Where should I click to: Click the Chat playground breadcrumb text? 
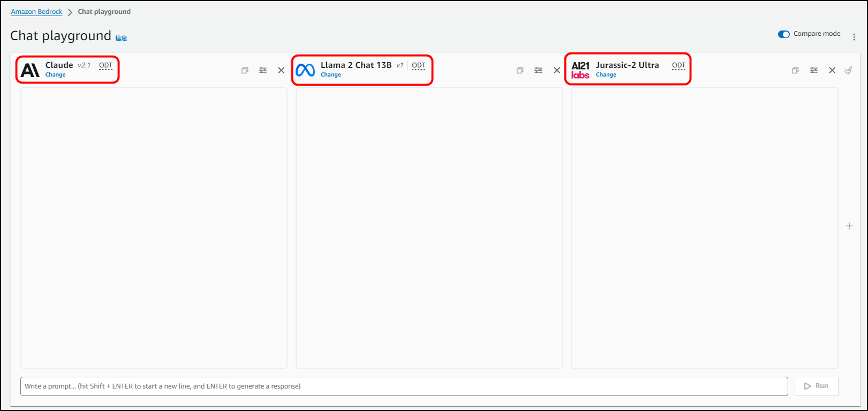[x=104, y=12]
